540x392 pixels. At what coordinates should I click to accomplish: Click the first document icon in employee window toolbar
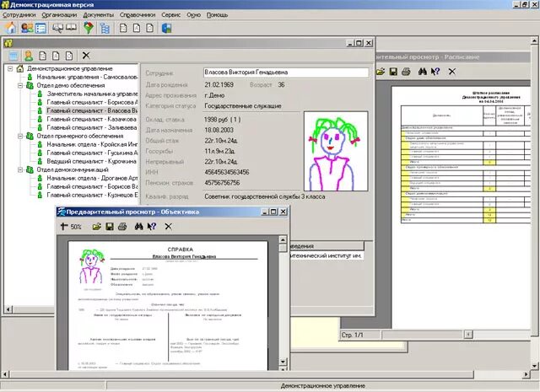pos(43,56)
